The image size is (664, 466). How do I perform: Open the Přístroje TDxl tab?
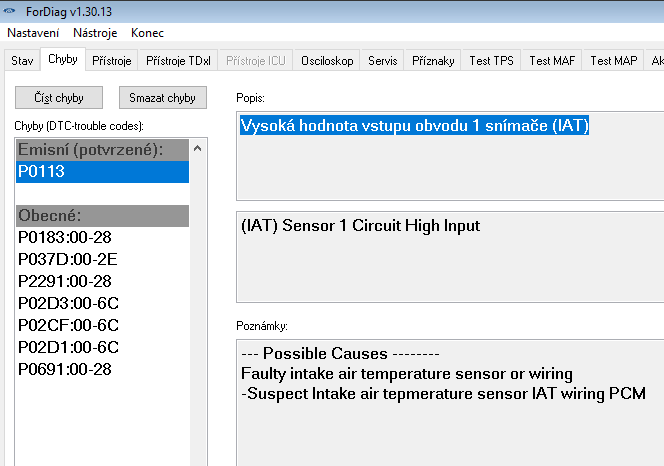(x=178, y=61)
